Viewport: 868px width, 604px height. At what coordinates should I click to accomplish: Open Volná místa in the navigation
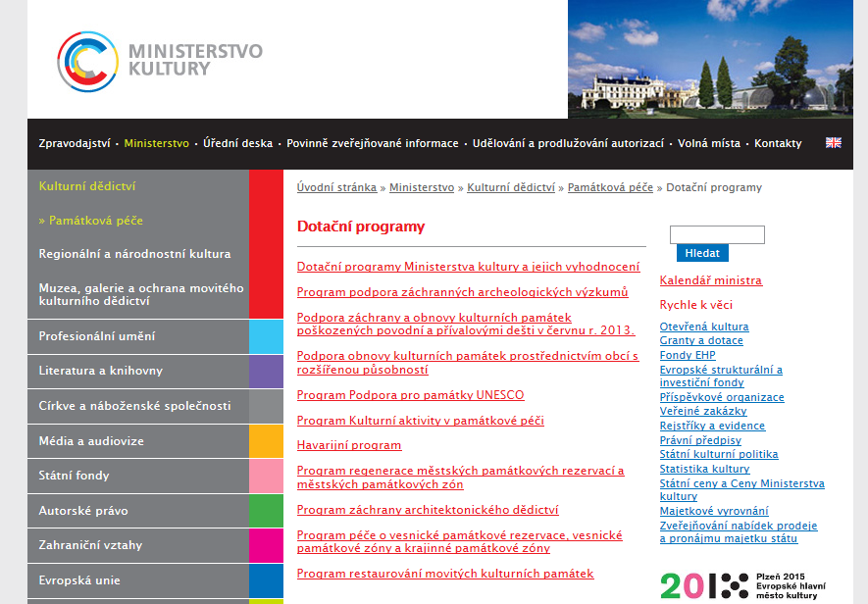pyautogui.click(x=708, y=143)
